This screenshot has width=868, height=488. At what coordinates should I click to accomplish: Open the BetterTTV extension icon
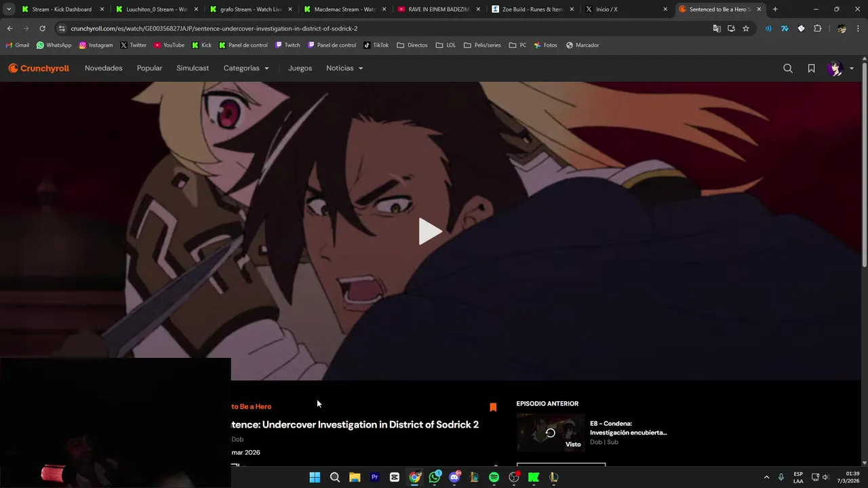pos(801,28)
